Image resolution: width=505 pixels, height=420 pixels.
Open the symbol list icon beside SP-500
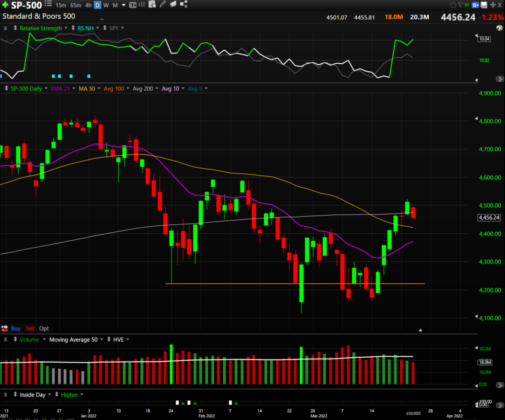tap(48, 4)
